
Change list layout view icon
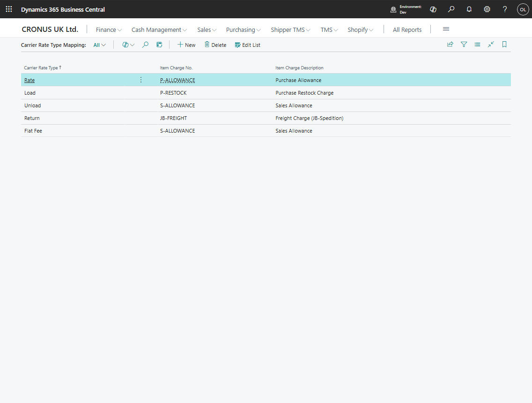(x=477, y=45)
